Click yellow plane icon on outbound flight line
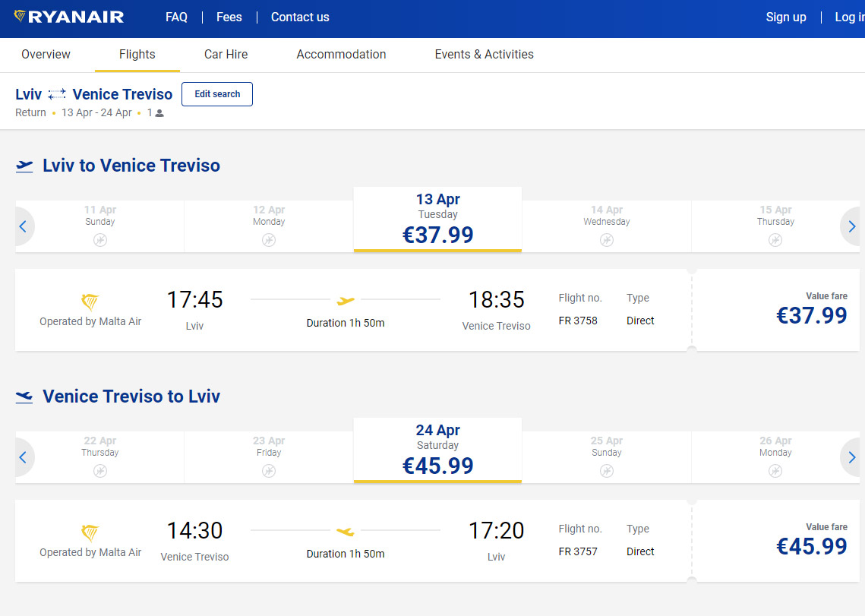865x616 pixels. 346,301
